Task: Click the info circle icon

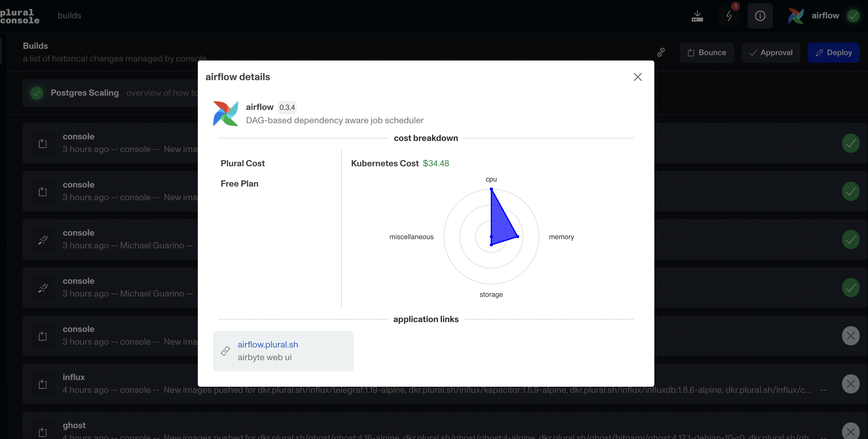Action: [x=760, y=16]
